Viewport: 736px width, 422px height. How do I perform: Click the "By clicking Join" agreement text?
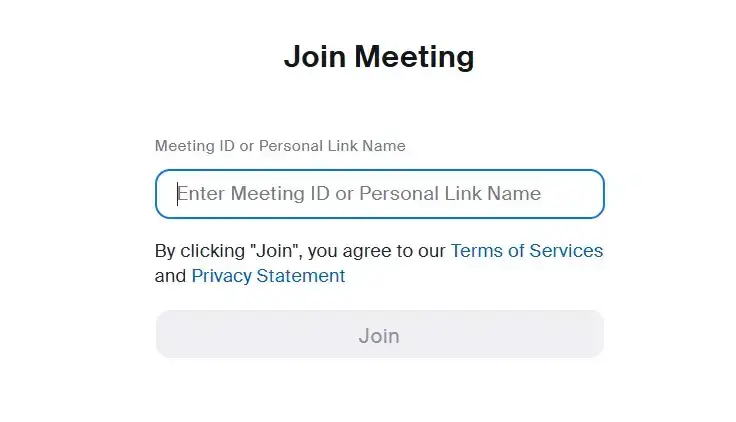(300, 250)
